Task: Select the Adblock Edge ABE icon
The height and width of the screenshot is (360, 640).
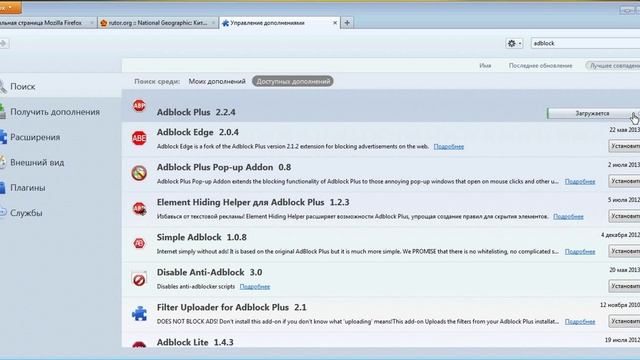Action: [139, 138]
